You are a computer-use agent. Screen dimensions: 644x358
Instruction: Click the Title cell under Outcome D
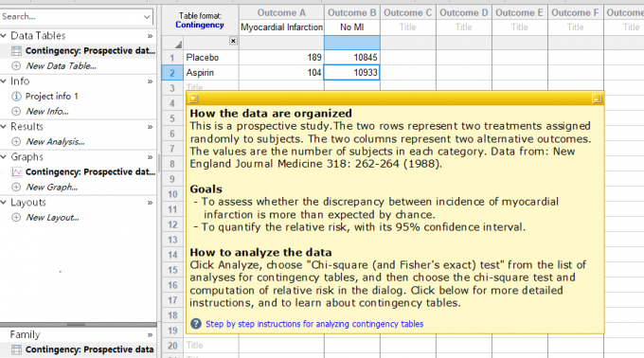coord(464,27)
